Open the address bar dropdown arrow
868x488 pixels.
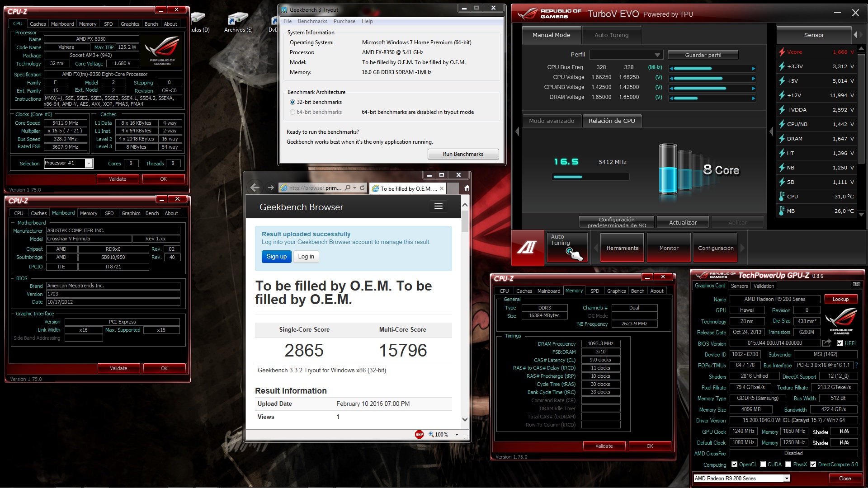[x=355, y=188]
